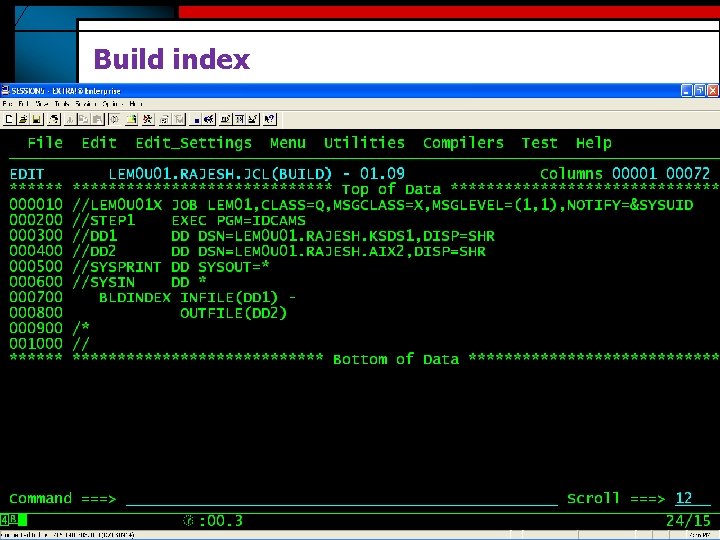Screen dimensions: 720x540
Task: Restore down the EXTRA! session window
Action: point(699,90)
